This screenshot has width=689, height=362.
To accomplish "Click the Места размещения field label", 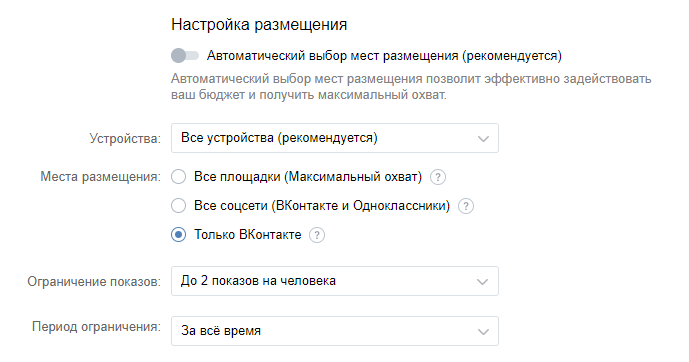I will 101,177.
